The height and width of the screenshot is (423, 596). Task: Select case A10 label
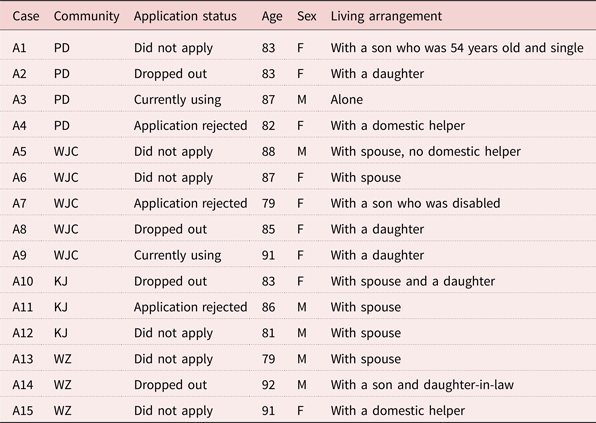coord(22,281)
